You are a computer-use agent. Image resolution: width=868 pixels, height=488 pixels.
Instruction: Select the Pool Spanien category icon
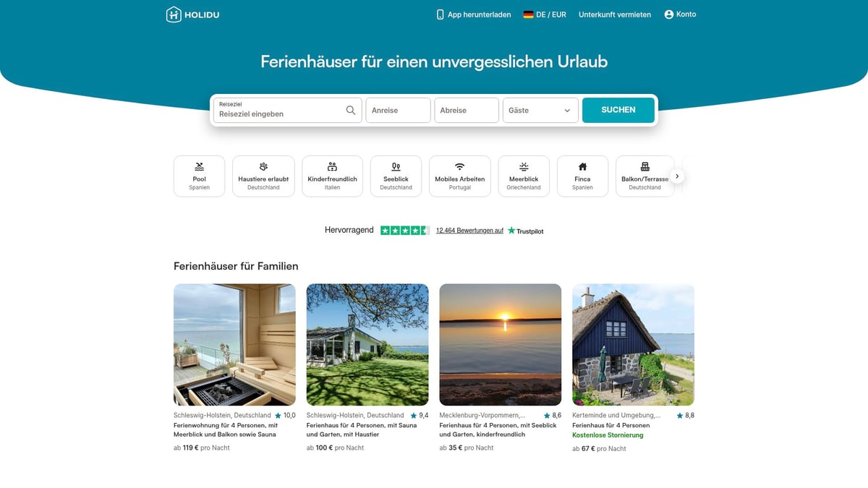pos(199,166)
